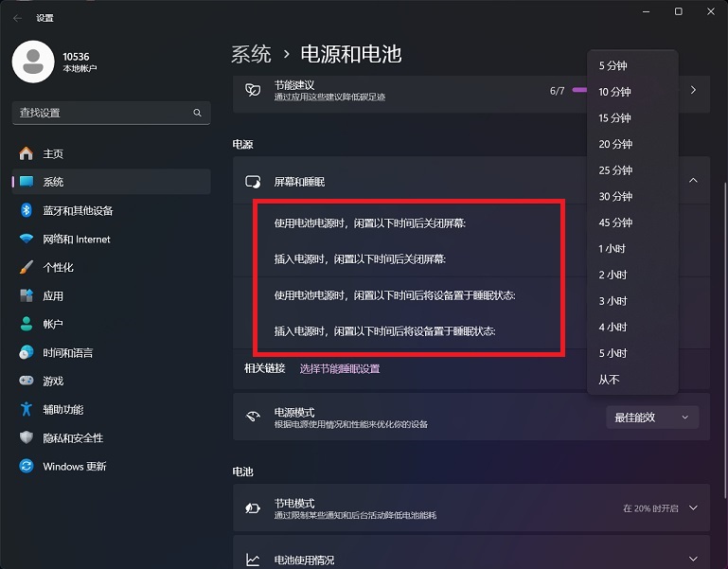
Task: Click 插入电源时，闲置以下时间后将设备置于睡眠状态 label
Action: (x=385, y=331)
